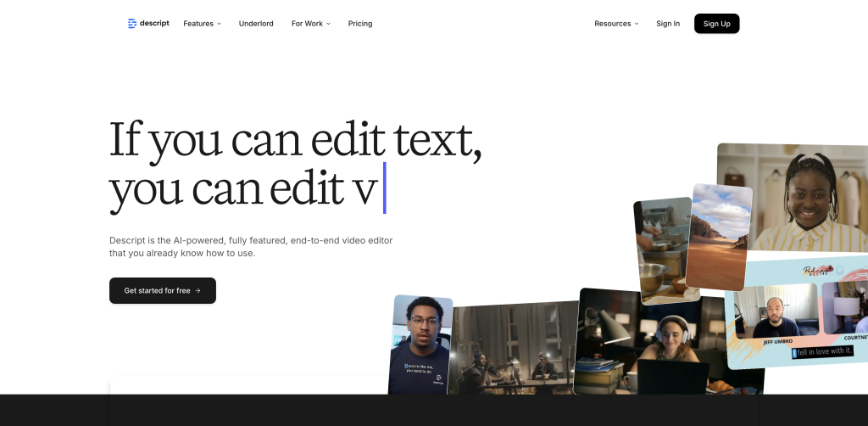This screenshot has height=426, width=868.
Task: Go to the Underlord page
Action: point(256,23)
